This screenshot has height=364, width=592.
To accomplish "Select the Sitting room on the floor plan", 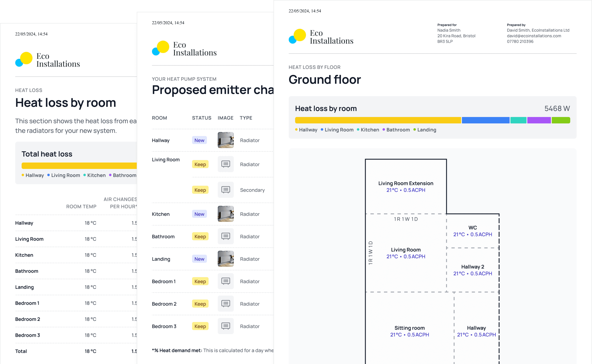I will click(x=409, y=331).
